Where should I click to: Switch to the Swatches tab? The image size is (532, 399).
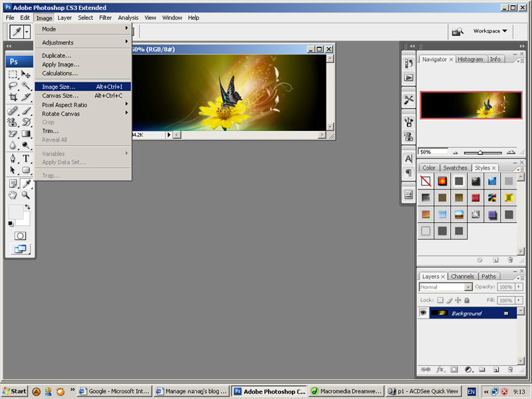tap(456, 168)
